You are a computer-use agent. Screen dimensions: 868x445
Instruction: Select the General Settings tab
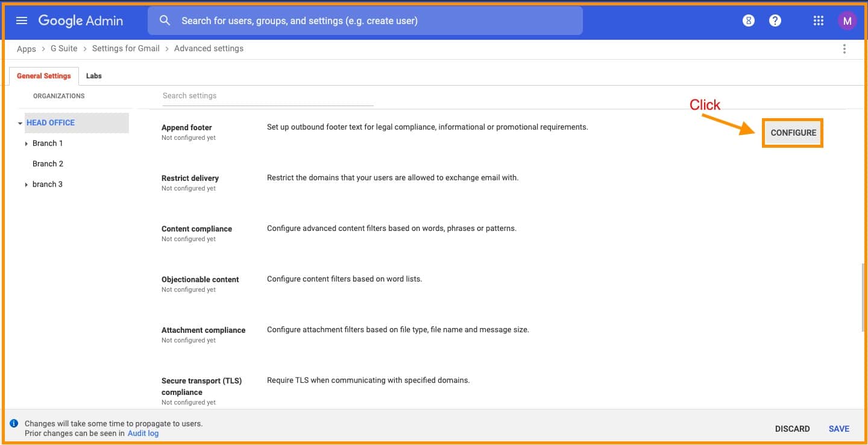pyautogui.click(x=44, y=76)
